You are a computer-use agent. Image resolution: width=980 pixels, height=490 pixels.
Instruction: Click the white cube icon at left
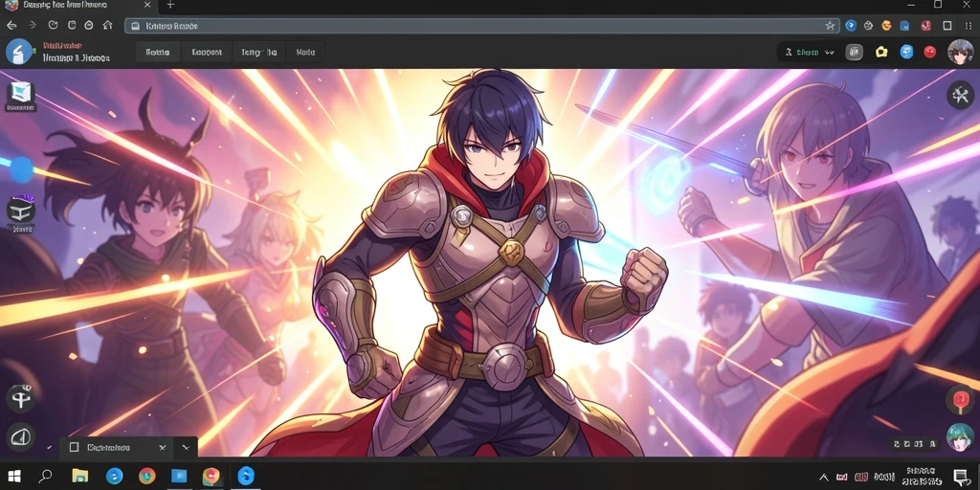pyautogui.click(x=21, y=94)
